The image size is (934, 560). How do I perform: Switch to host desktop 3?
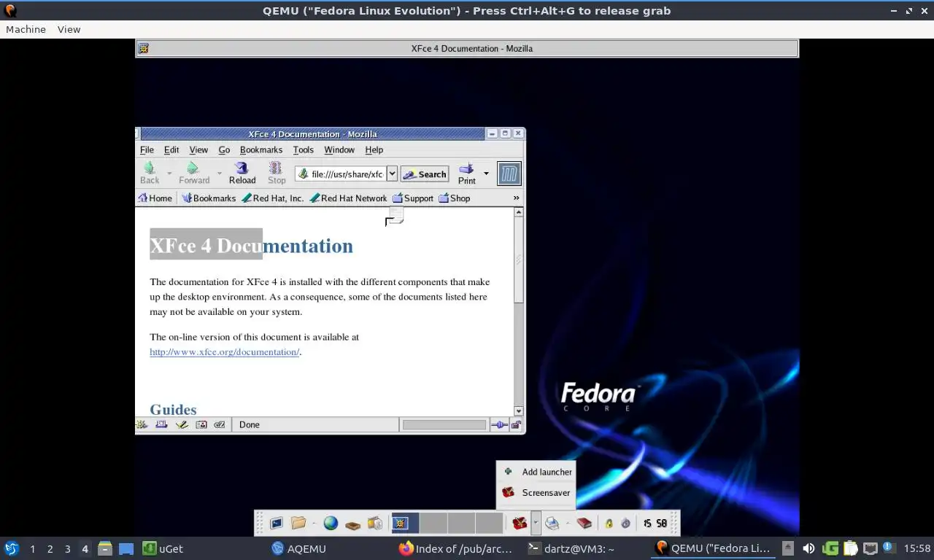(67, 549)
